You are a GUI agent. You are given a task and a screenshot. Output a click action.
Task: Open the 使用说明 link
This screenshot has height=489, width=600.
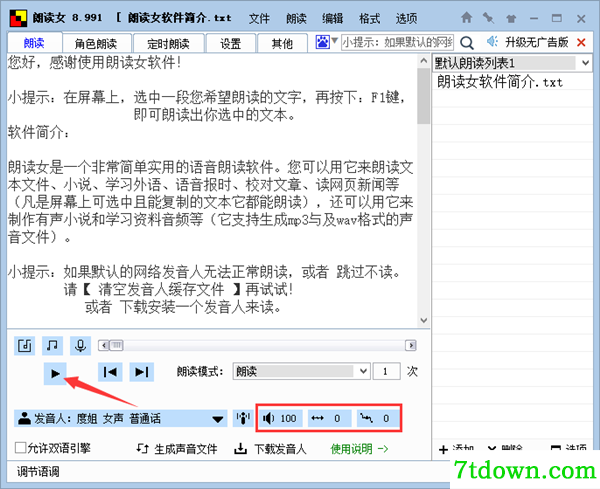pyautogui.click(x=359, y=449)
